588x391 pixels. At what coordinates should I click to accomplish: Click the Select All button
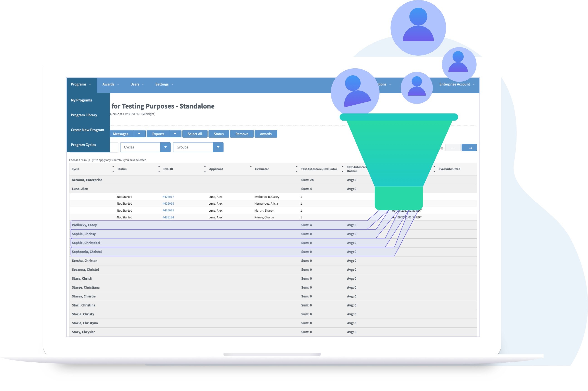tap(195, 134)
